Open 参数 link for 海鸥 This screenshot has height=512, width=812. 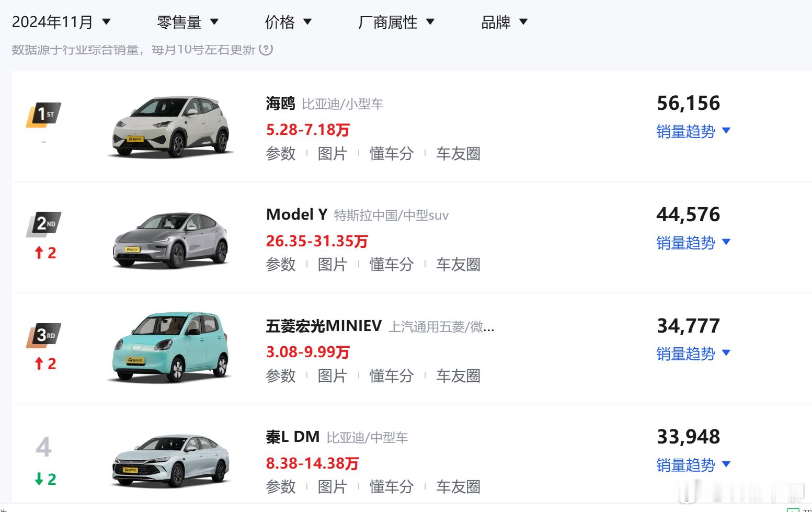[x=281, y=154]
